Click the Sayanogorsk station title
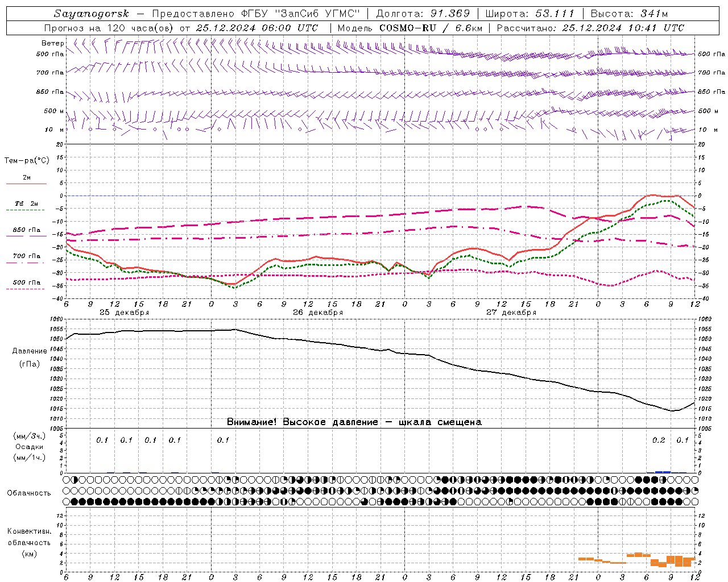This screenshot has width=728, height=582. pos(92,14)
